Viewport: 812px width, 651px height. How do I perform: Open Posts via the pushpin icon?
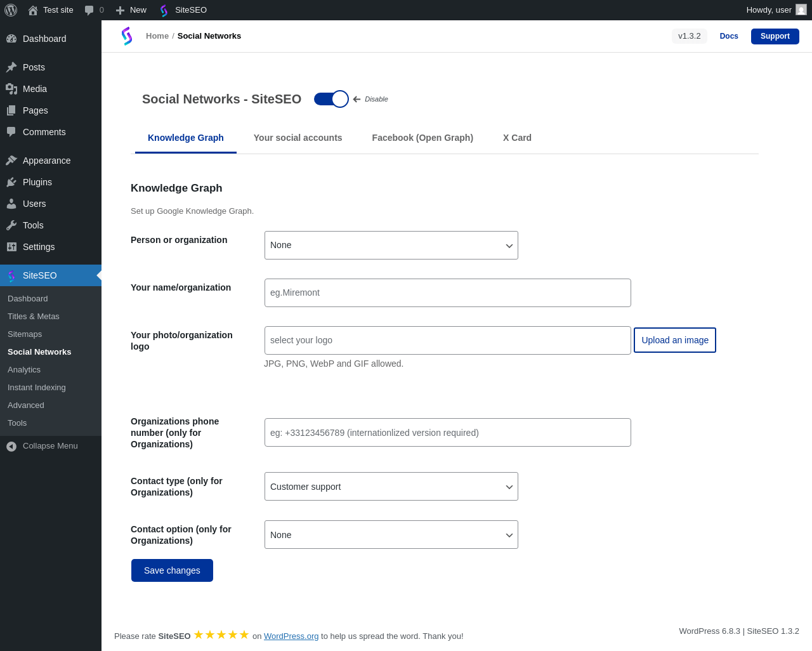coord(11,67)
